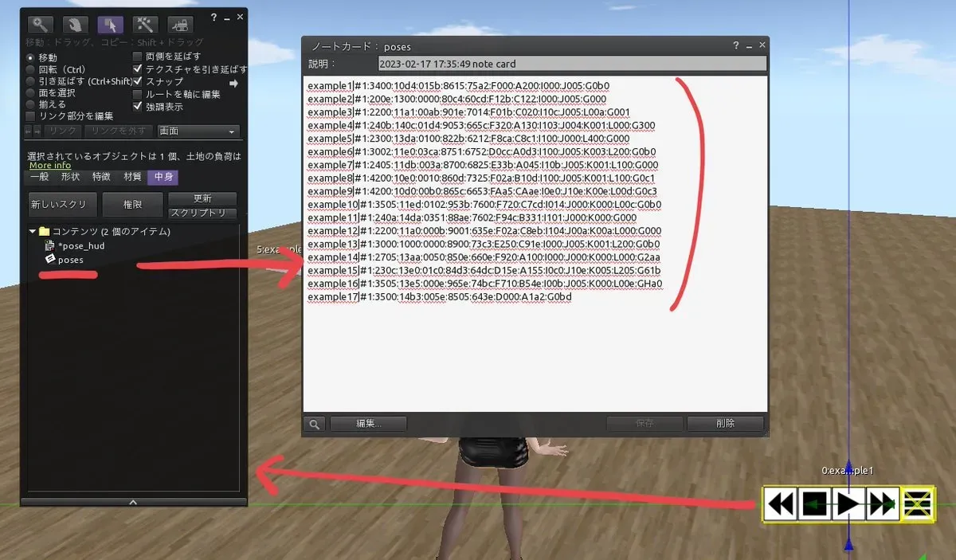Switch to the 特徴 tab
Screen dimensions: 956x560
click(101, 177)
